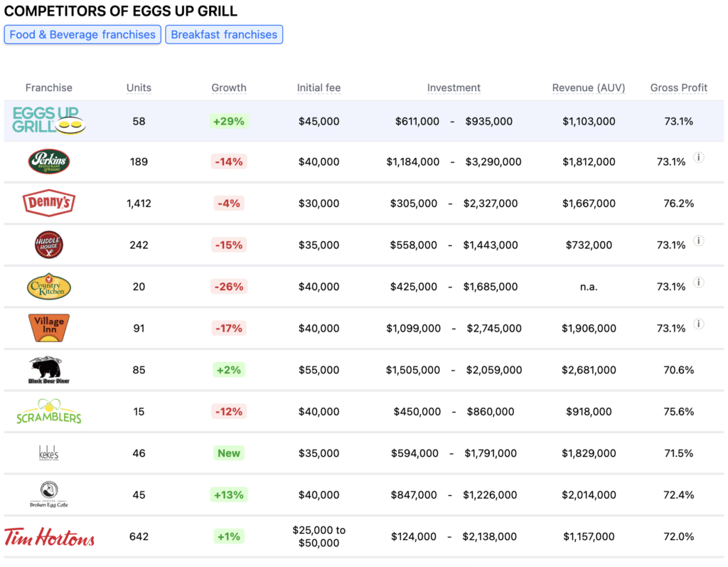This screenshot has height=567, width=728.
Task: Select the $2,014,000 revenue value
Action: coord(589,495)
